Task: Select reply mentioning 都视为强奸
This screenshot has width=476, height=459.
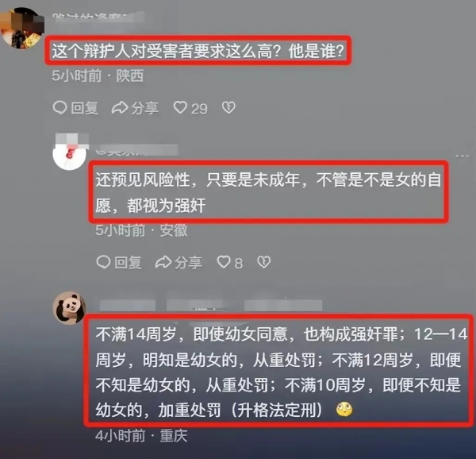Action: pyautogui.click(x=269, y=193)
